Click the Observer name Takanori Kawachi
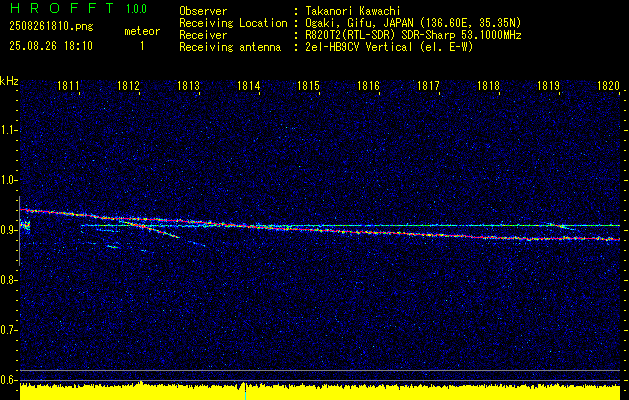The image size is (629, 400). [x=353, y=11]
